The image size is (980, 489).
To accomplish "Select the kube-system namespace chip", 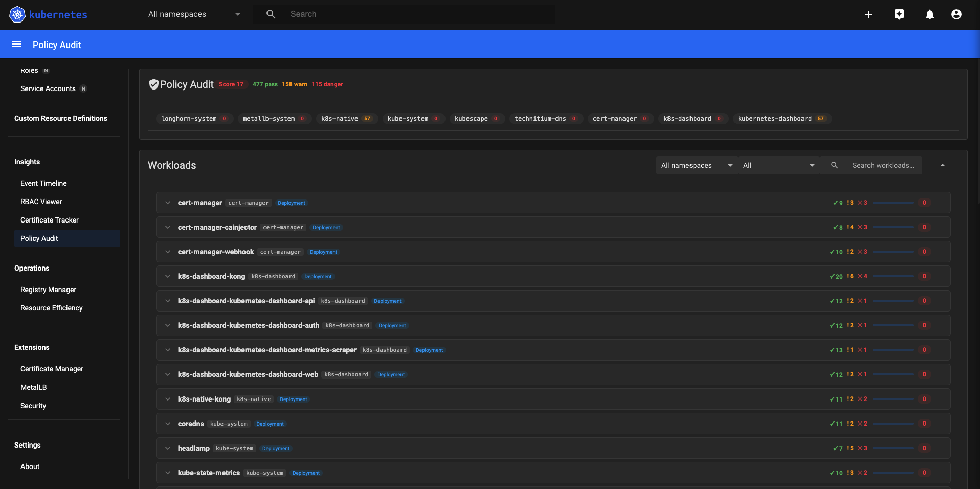I will (413, 119).
